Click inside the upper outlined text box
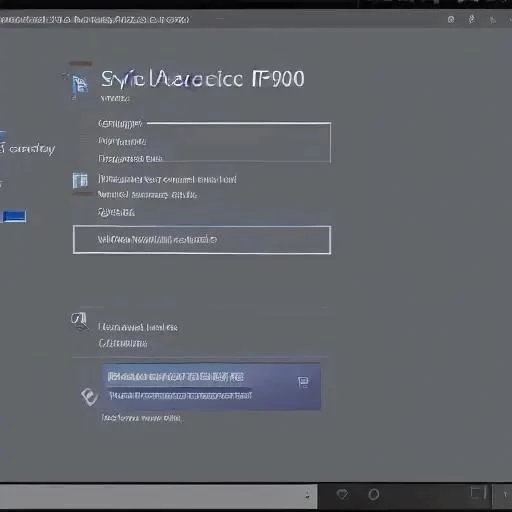 (239, 143)
